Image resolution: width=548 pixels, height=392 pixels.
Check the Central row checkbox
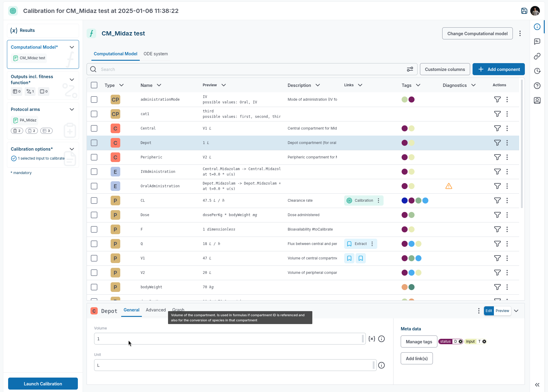[x=94, y=128]
